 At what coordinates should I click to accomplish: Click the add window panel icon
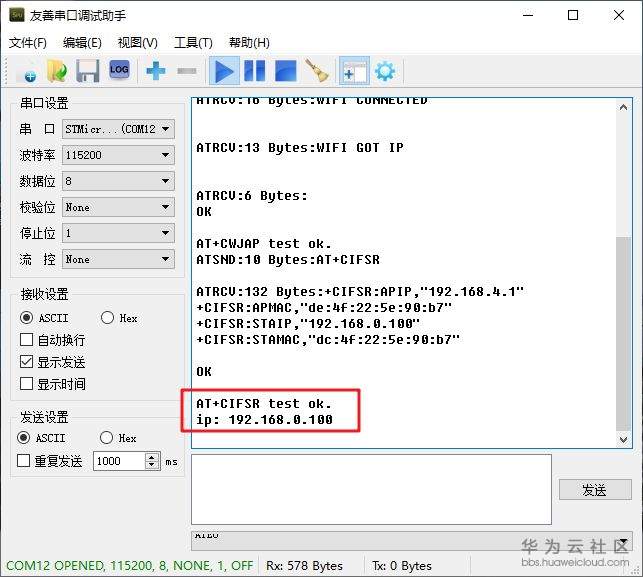tap(354, 71)
